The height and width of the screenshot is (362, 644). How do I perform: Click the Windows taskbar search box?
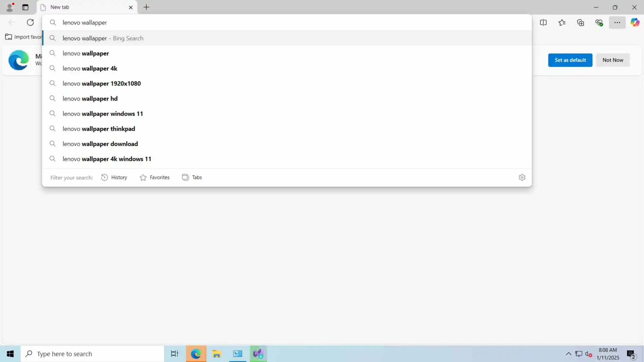point(93,354)
